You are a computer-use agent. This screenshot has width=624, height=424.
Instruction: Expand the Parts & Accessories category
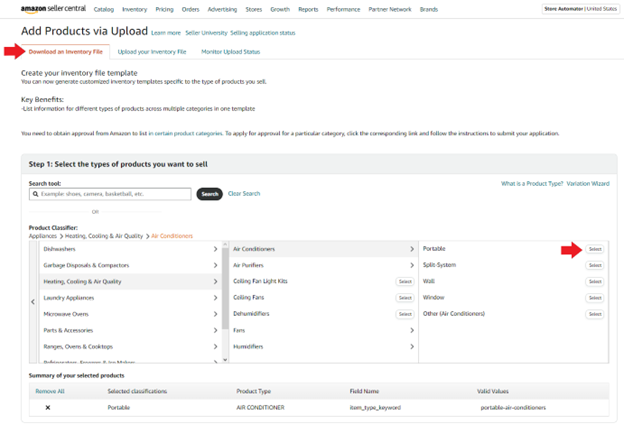click(x=129, y=330)
